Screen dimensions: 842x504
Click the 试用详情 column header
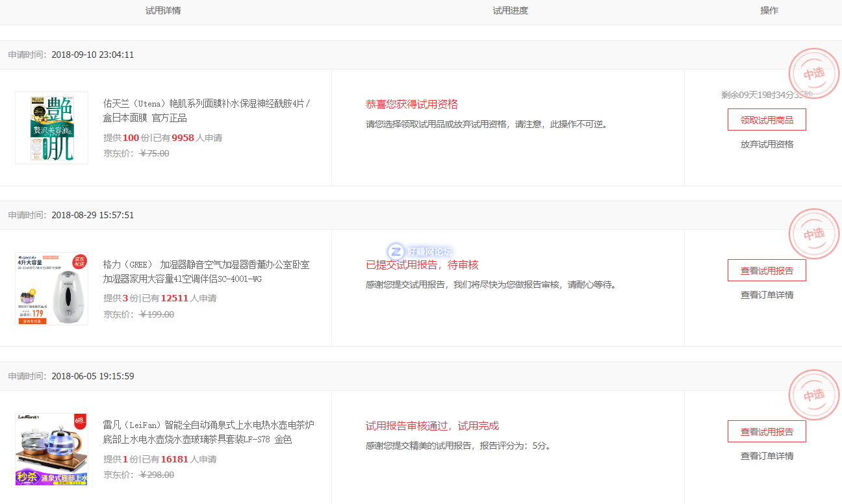click(x=163, y=11)
